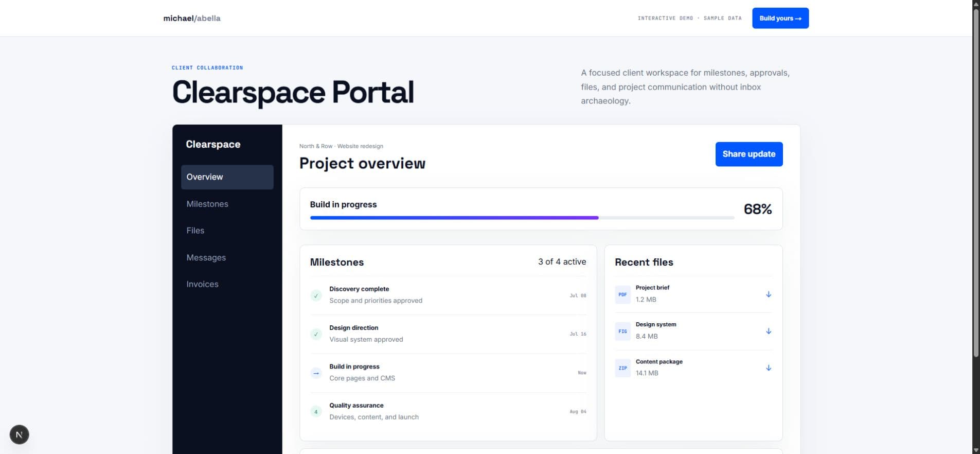Click the FIG icon beside Design system
This screenshot has height=454, width=980.
[x=622, y=331]
